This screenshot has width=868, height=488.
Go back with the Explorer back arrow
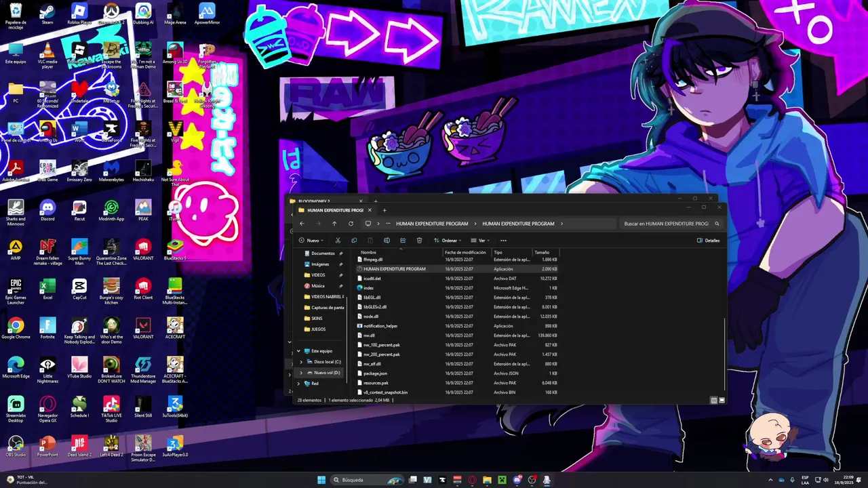[x=302, y=224]
